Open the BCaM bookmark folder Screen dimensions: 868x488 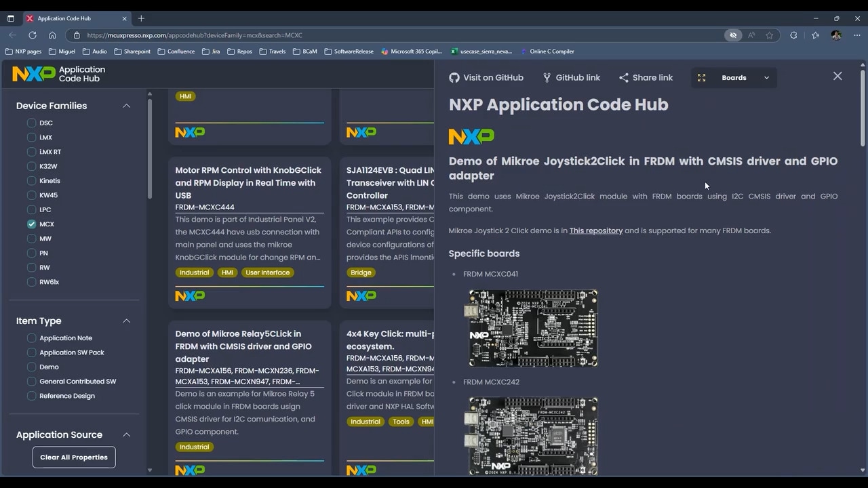click(304, 52)
